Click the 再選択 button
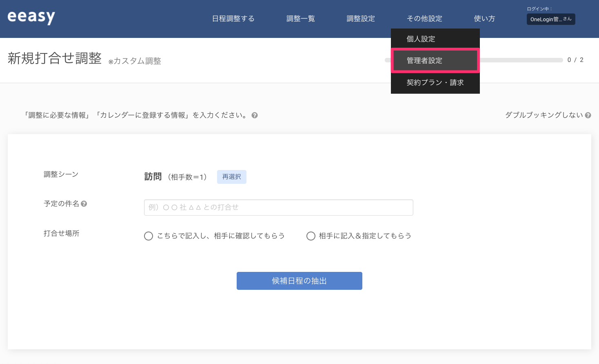 click(x=232, y=177)
